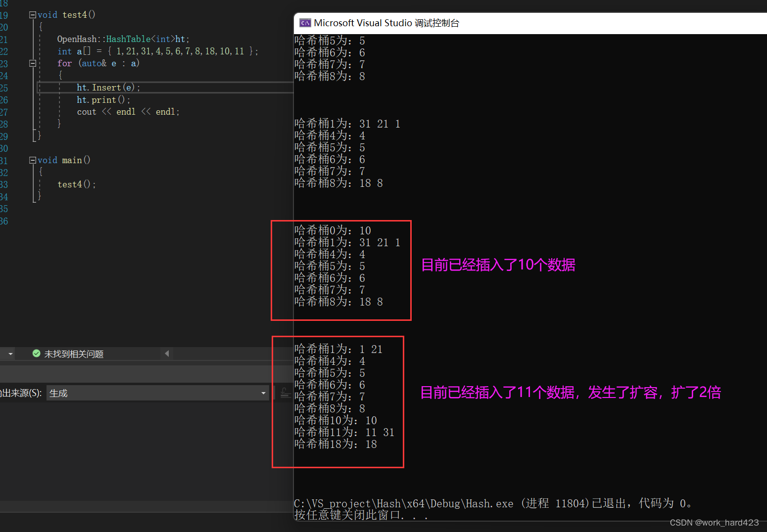Collapse the for loop fold toggle

coord(33,63)
